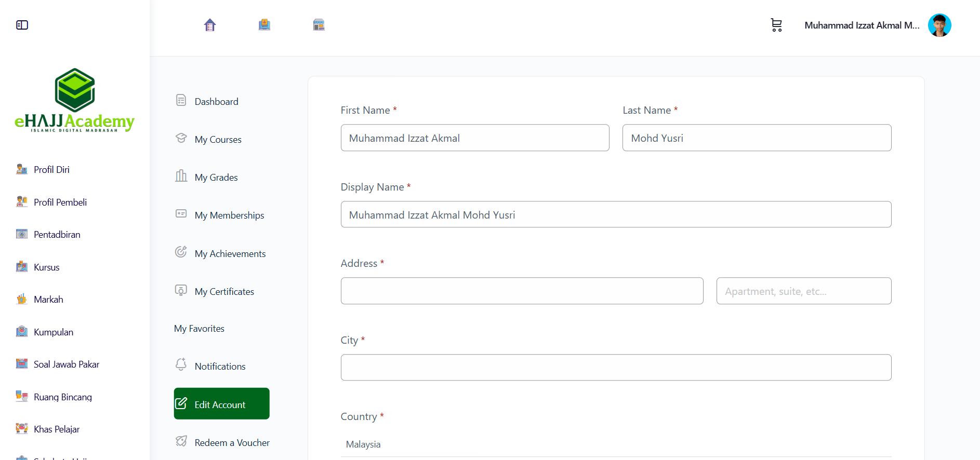Toggle the sidebar collapse icon
The width and height of the screenshot is (980, 460).
click(x=22, y=25)
